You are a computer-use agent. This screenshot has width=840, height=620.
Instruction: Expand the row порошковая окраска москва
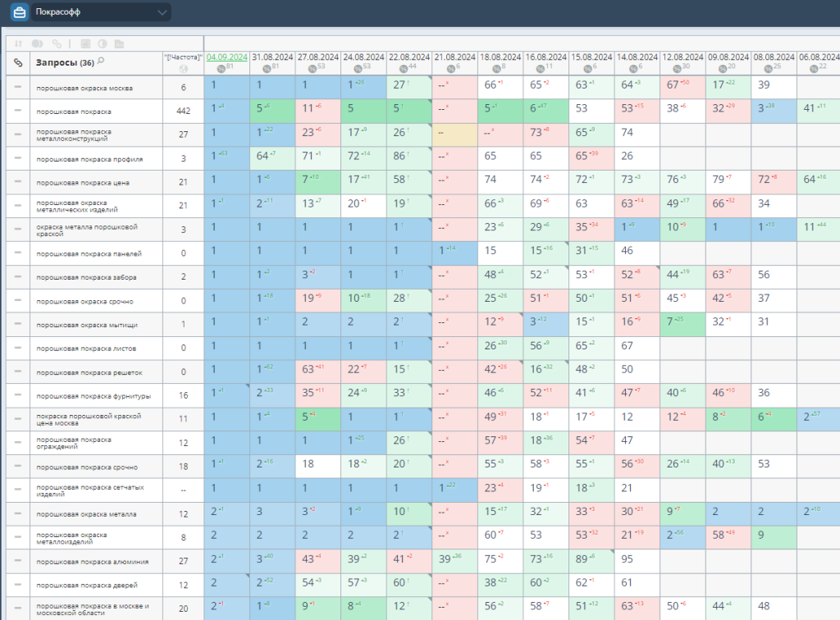tap(18, 87)
